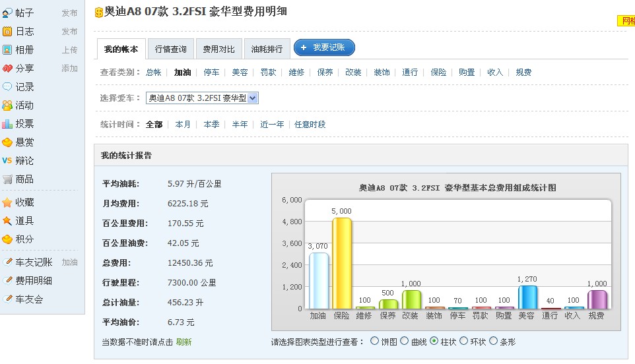Click 上传 next to 相册
Screen dimensions: 635x364
tap(69, 50)
